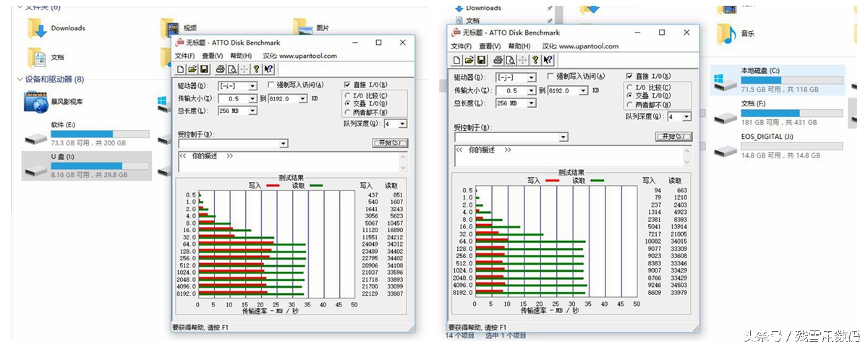Open 查看(V) menu in left ATTO window
868x347 pixels.
pyautogui.click(x=213, y=56)
